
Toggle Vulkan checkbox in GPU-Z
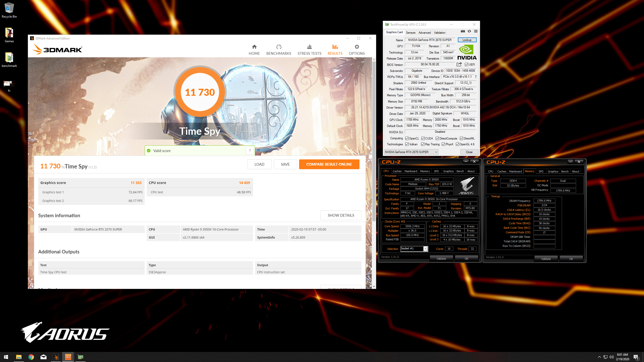(x=407, y=144)
